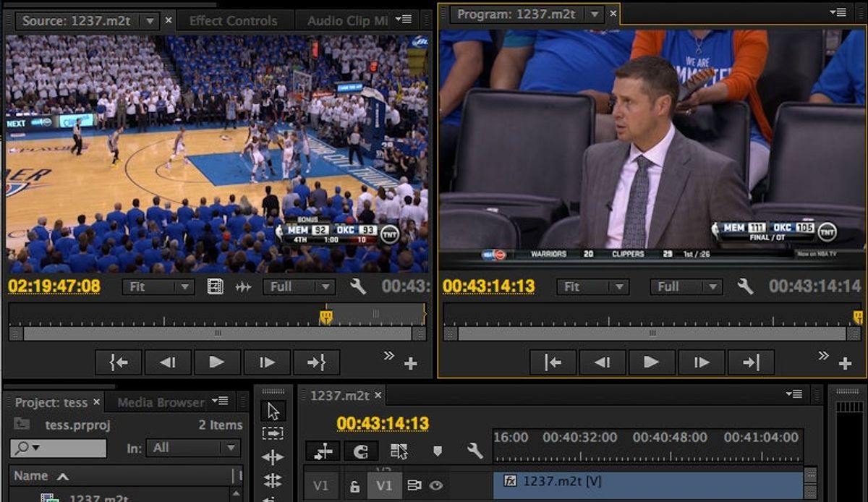Add a marker in the timeline
Screen dimensions: 868x502
click(x=438, y=451)
